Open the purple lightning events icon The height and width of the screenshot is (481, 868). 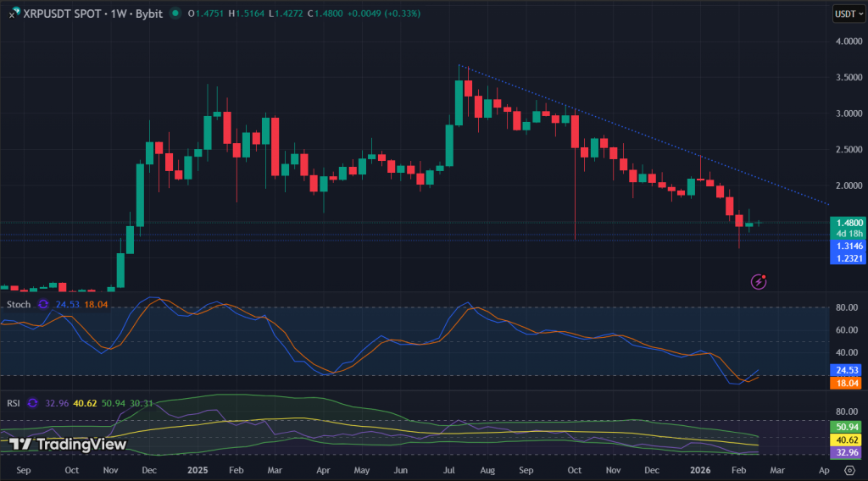[x=759, y=281]
